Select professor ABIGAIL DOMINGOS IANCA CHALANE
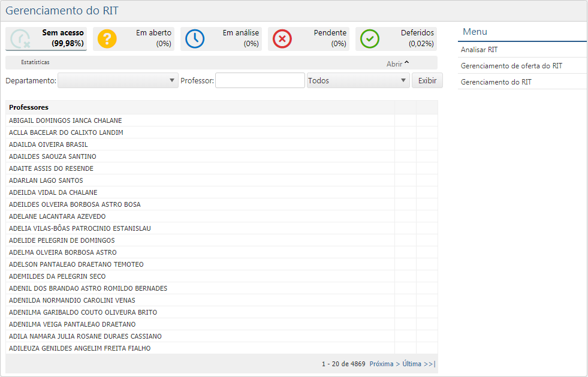Viewport: 588px width, 377px height. [x=65, y=120]
